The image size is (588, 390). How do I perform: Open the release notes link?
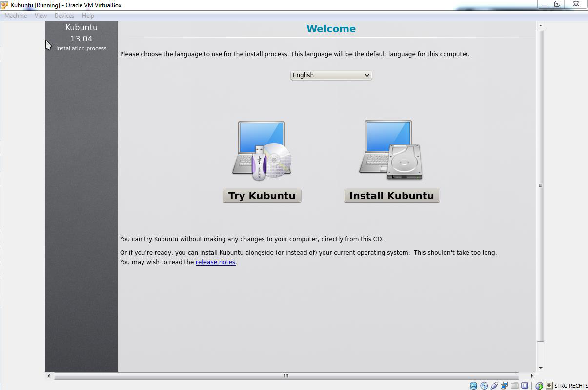pyautogui.click(x=215, y=262)
